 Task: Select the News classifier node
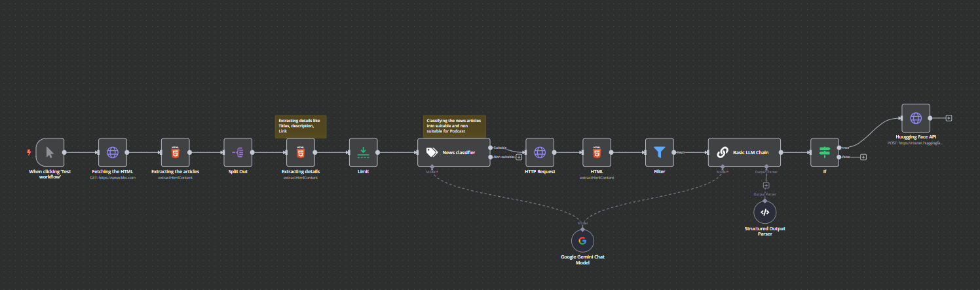pos(453,152)
